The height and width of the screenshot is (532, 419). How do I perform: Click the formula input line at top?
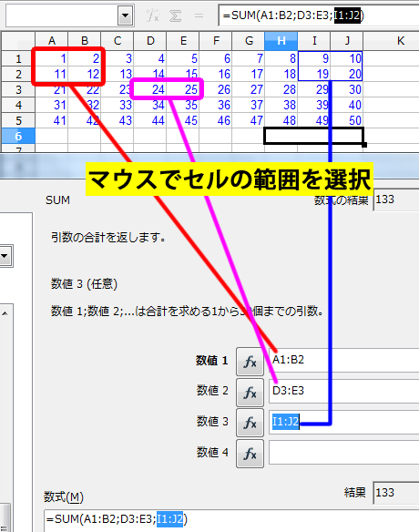[319, 15]
